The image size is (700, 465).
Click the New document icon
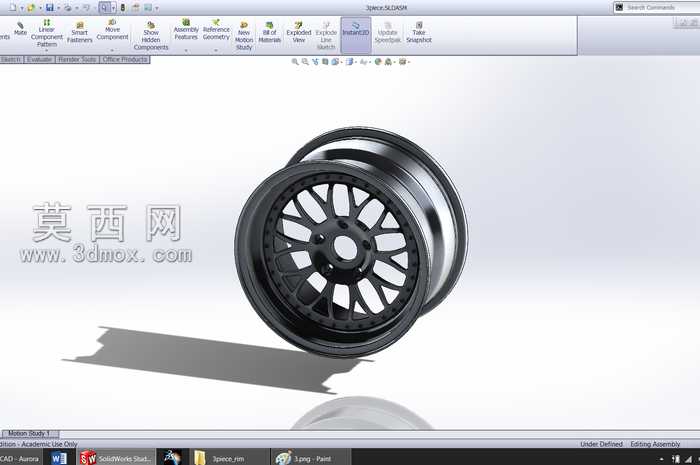click(12, 8)
